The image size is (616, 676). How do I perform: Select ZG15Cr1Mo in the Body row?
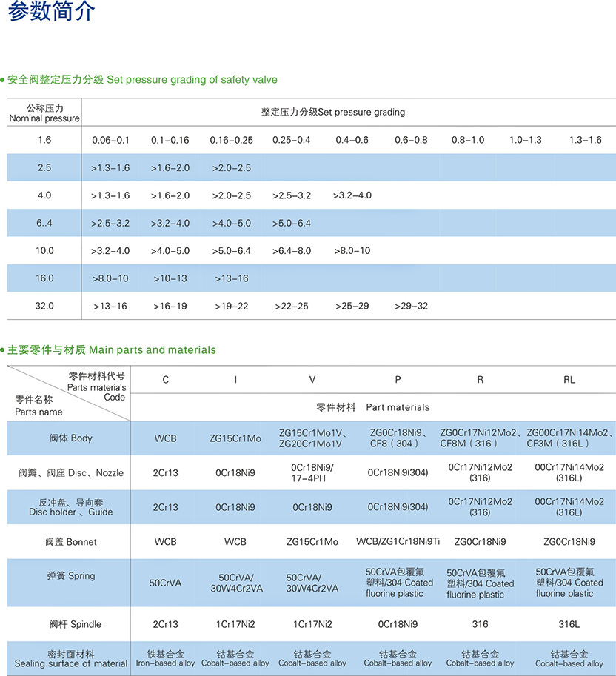[235, 438]
